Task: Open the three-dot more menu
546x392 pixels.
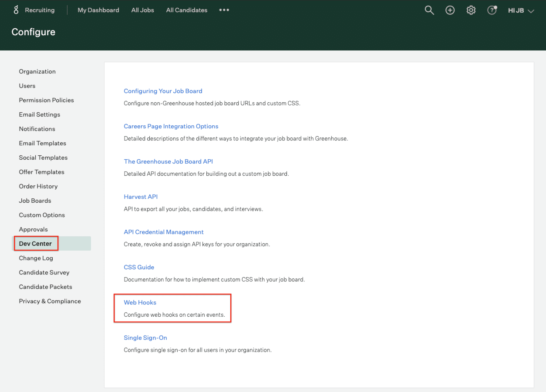Action: [x=224, y=10]
